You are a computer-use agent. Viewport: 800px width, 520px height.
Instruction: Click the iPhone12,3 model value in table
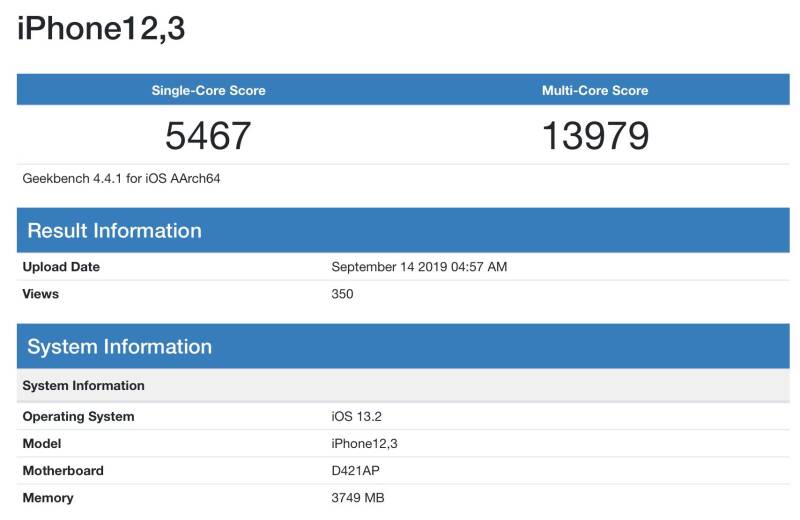tap(364, 443)
